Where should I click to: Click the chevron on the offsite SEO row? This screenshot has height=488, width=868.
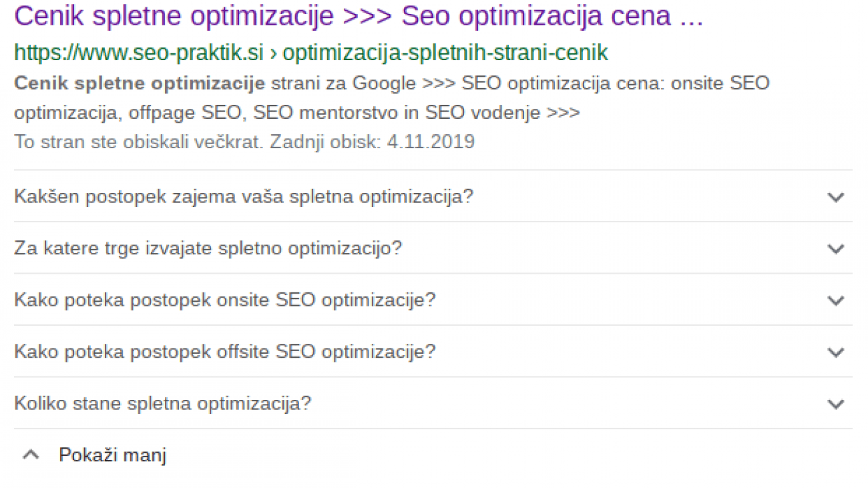click(835, 352)
